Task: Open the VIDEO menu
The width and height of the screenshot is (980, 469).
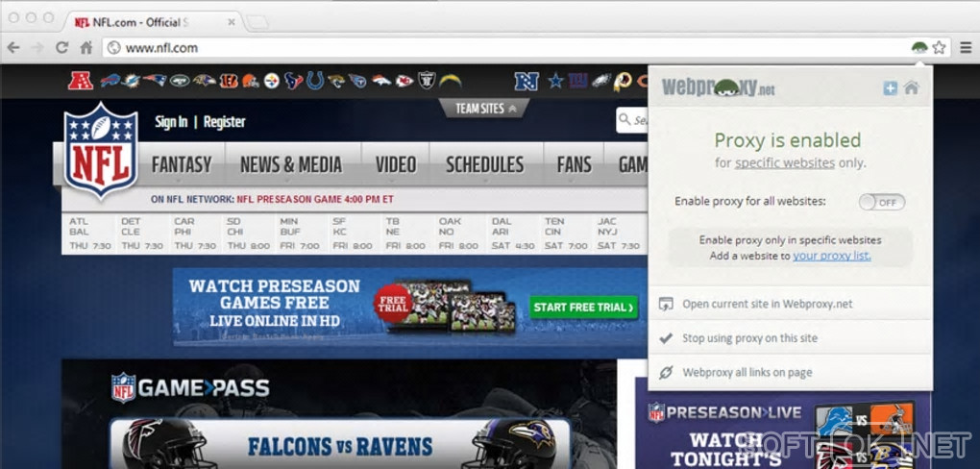Action: tap(396, 164)
